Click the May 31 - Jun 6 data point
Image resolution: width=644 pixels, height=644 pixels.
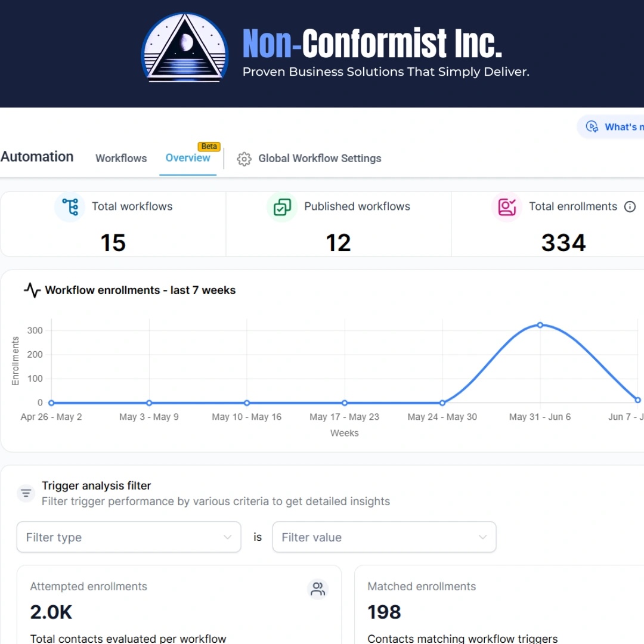pyautogui.click(x=540, y=325)
